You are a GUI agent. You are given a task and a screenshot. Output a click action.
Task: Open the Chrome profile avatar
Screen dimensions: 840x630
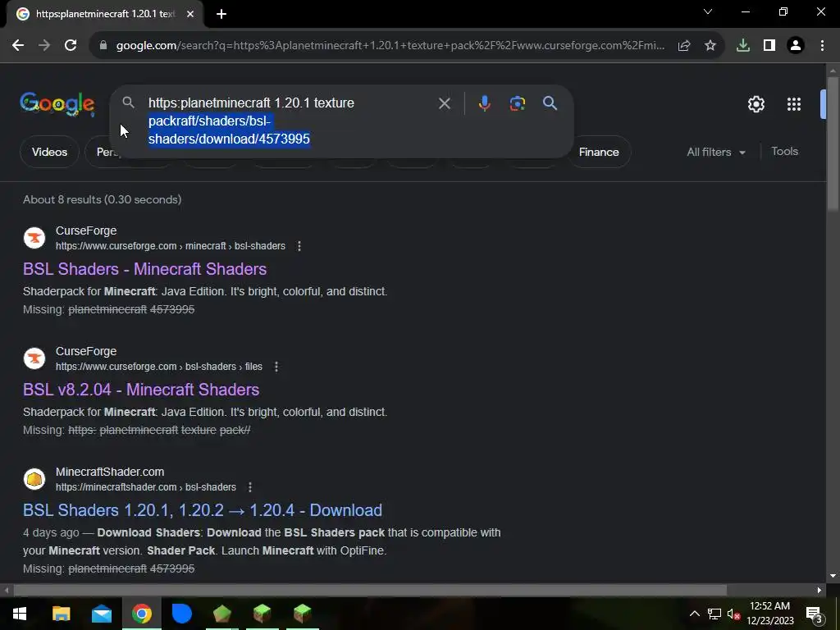point(796,46)
